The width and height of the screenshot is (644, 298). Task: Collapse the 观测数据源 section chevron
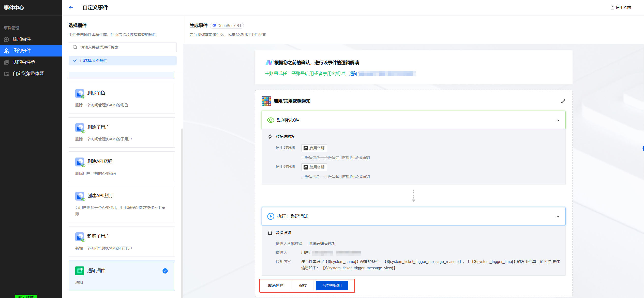tap(558, 120)
